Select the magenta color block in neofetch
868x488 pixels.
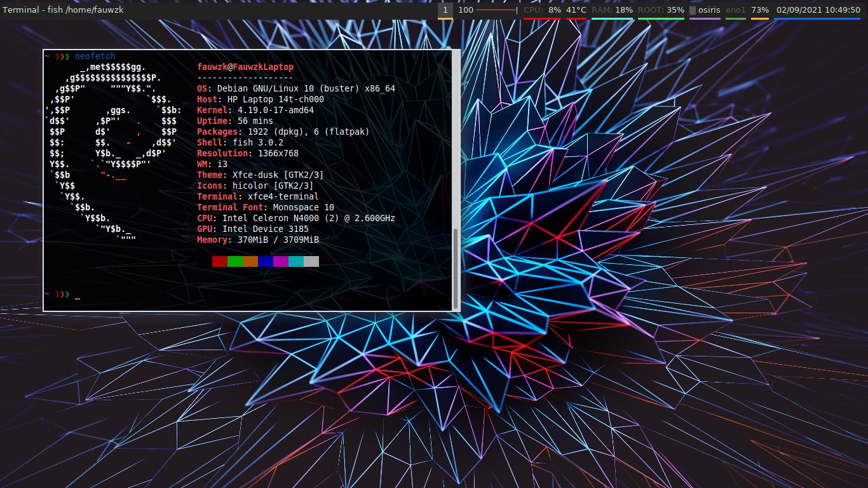(281, 261)
